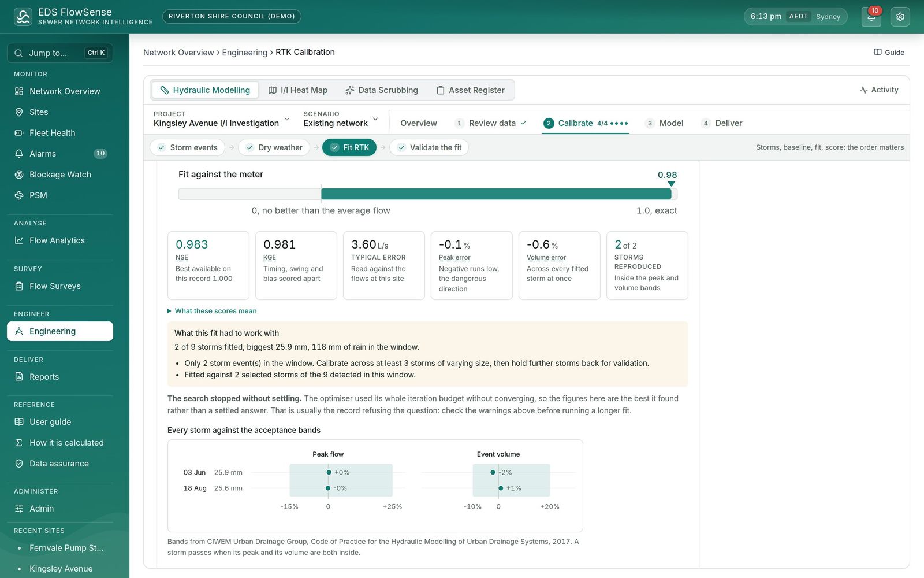Open the notifications bell icon
924x578 pixels.
[871, 17]
